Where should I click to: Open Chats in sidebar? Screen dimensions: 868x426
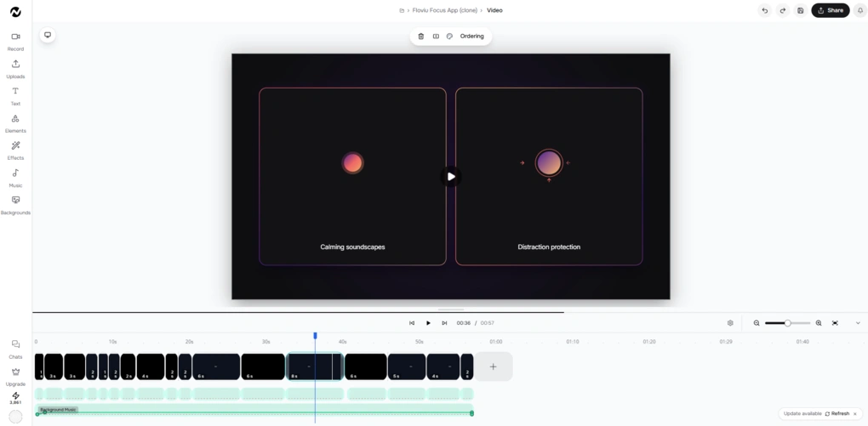coord(15,349)
